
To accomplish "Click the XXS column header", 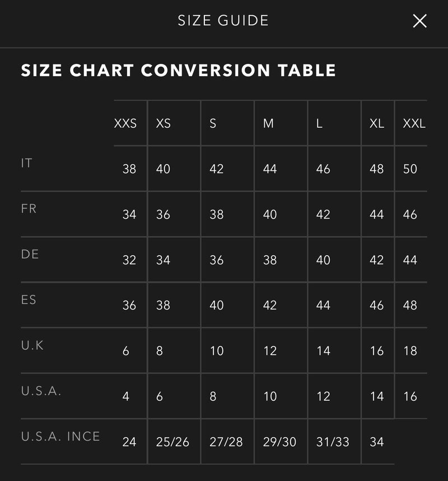I will pos(125,123).
